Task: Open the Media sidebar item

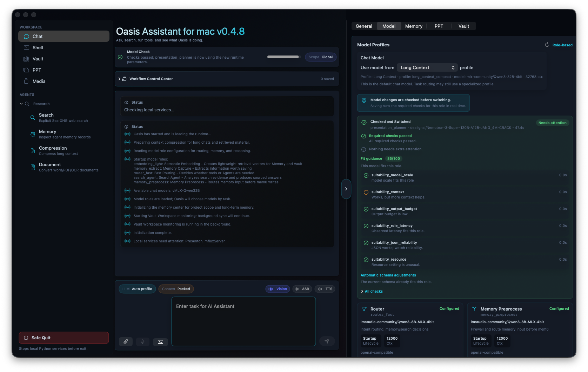Action: coord(64,81)
